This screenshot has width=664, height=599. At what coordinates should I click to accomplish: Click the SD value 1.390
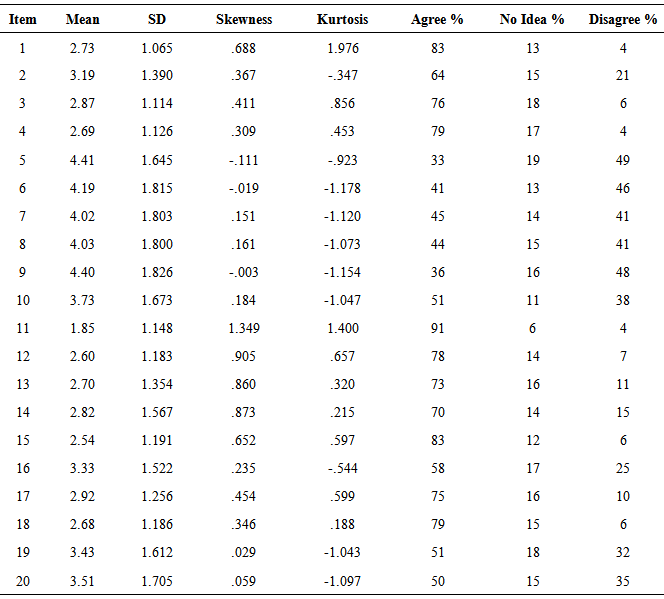coord(157,76)
